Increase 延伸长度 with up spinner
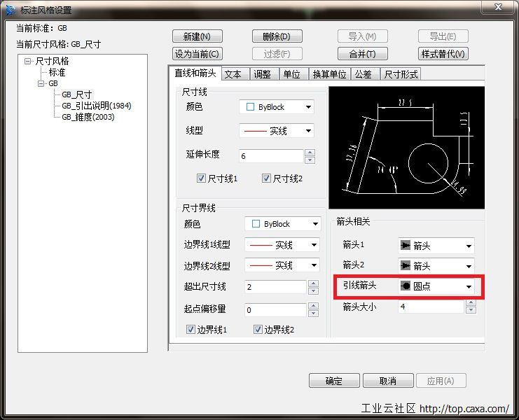Image resolution: width=519 pixels, height=420 pixels. [x=310, y=153]
